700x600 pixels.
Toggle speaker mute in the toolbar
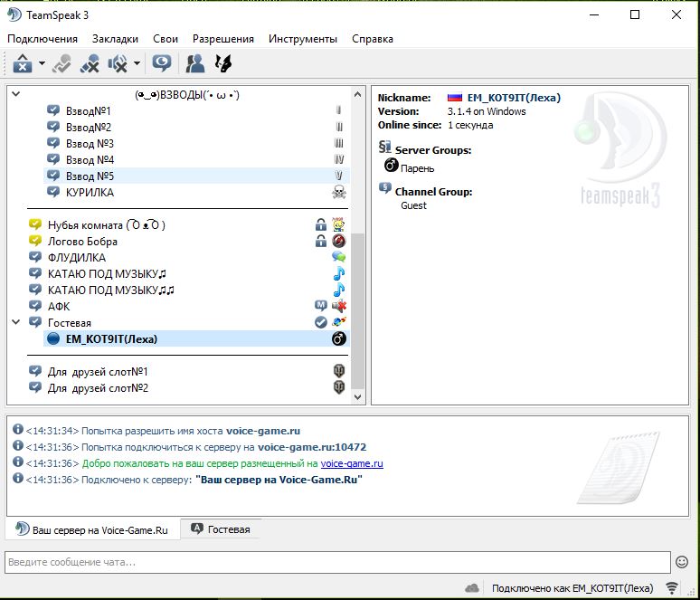click(x=118, y=63)
